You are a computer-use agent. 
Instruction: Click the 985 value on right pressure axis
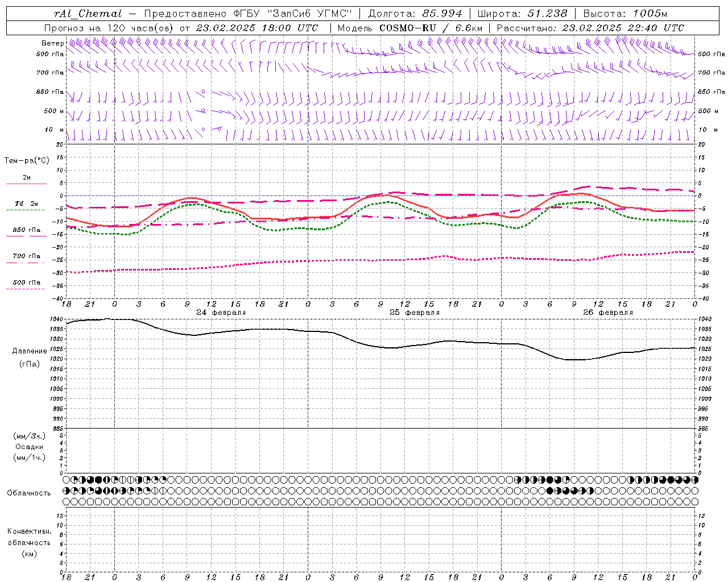tap(704, 429)
